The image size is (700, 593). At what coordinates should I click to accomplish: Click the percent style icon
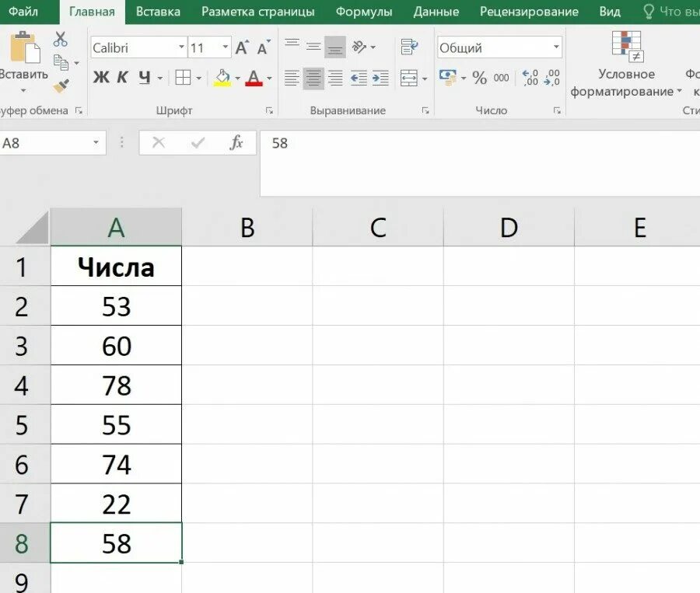479,78
